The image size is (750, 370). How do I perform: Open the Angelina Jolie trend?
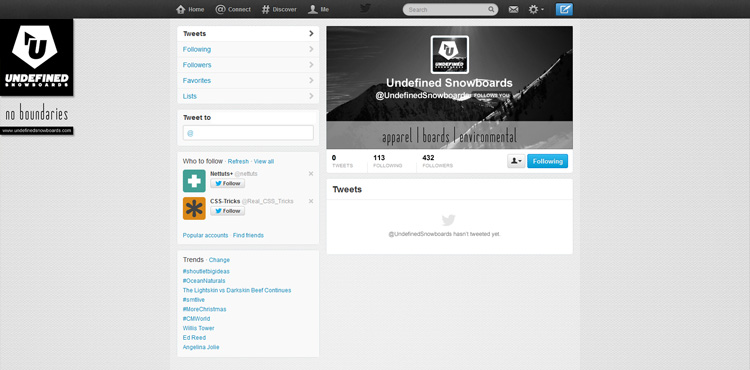[201, 348]
